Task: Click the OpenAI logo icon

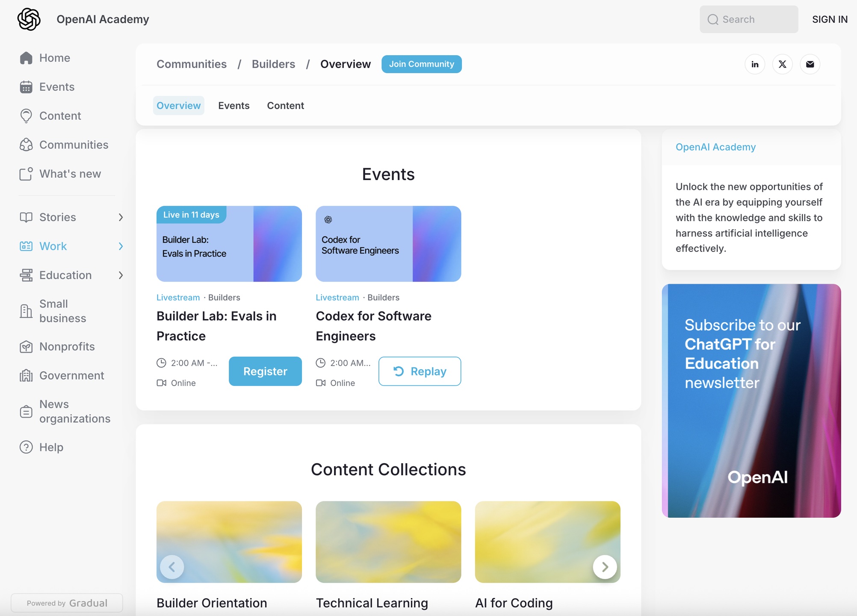Action: tap(29, 19)
